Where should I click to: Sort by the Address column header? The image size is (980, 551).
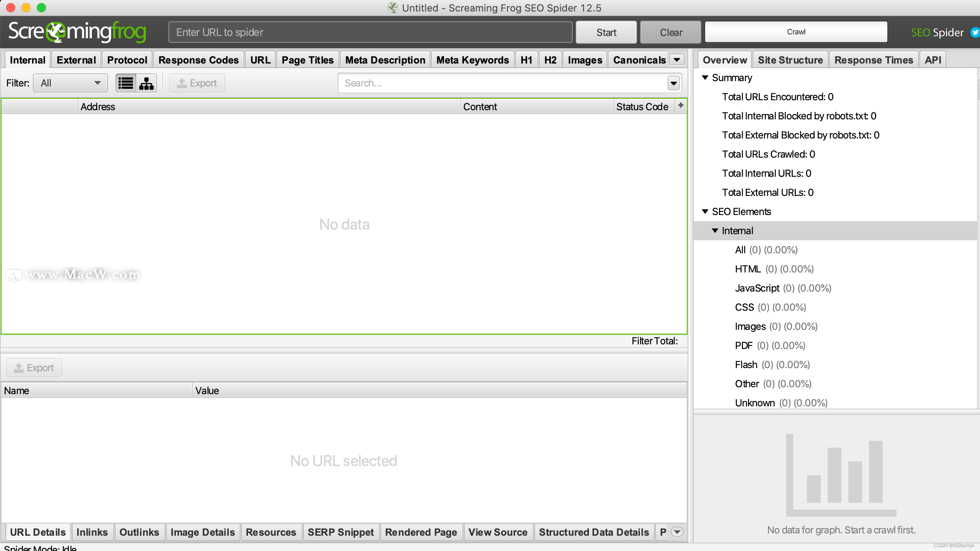tap(269, 107)
